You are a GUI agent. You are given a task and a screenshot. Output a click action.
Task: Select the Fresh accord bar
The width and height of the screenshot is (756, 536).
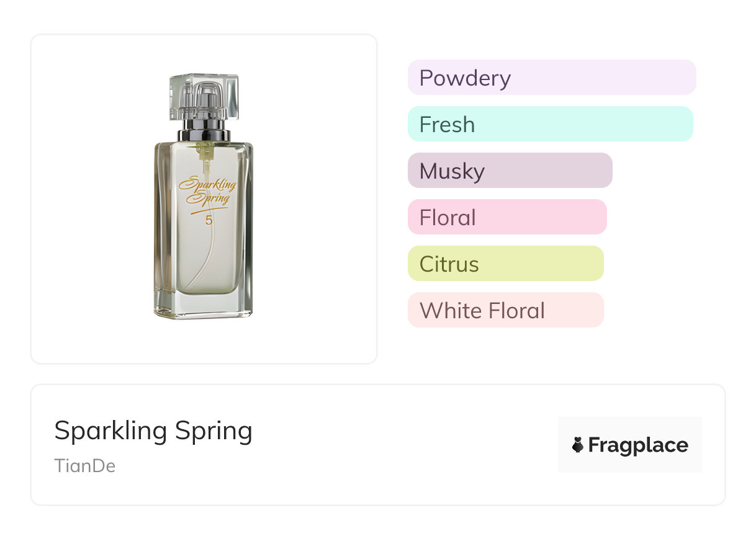click(550, 124)
